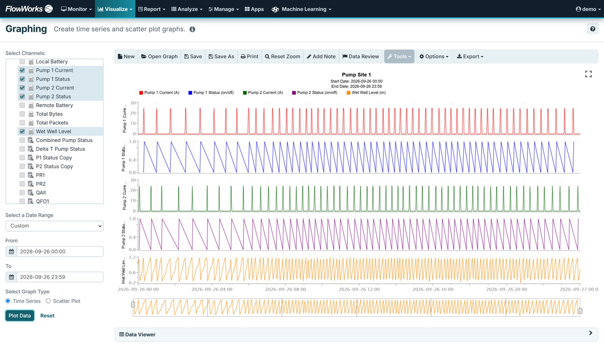This screenshot has width=604, height=364.
Task: Click the Plot Data button
Action: click(x=20, y=316)
